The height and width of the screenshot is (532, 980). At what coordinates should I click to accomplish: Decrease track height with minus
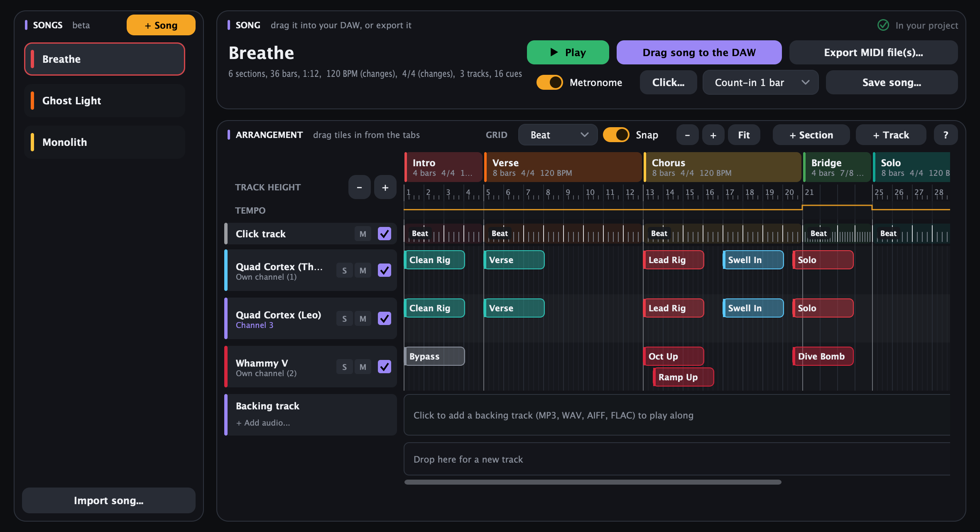click(359, 187)
